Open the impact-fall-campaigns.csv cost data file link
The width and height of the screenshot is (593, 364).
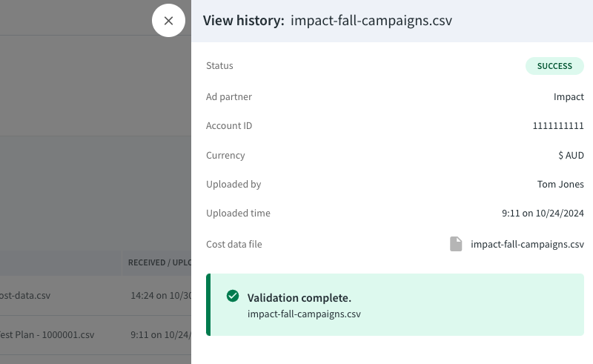(527, 245)
